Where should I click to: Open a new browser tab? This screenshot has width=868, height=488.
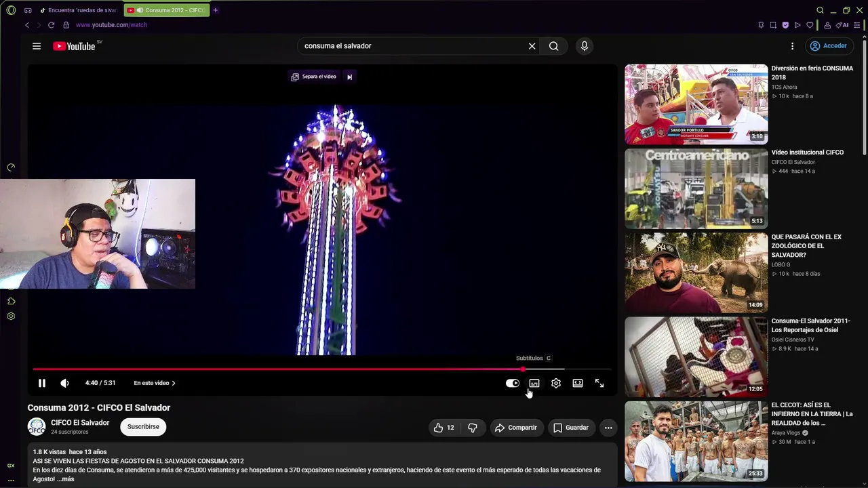[x=216, y=10]
